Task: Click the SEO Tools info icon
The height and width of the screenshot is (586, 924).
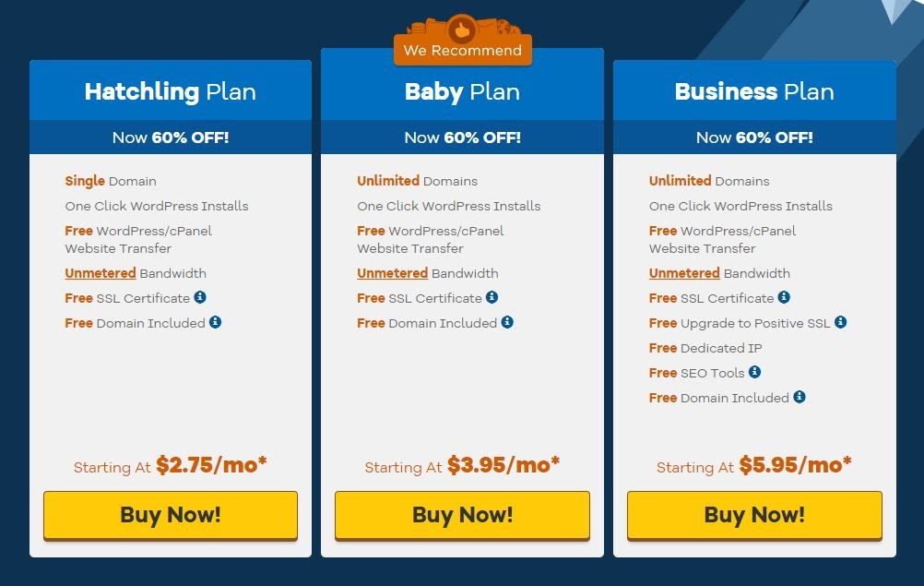Action: 755,372
